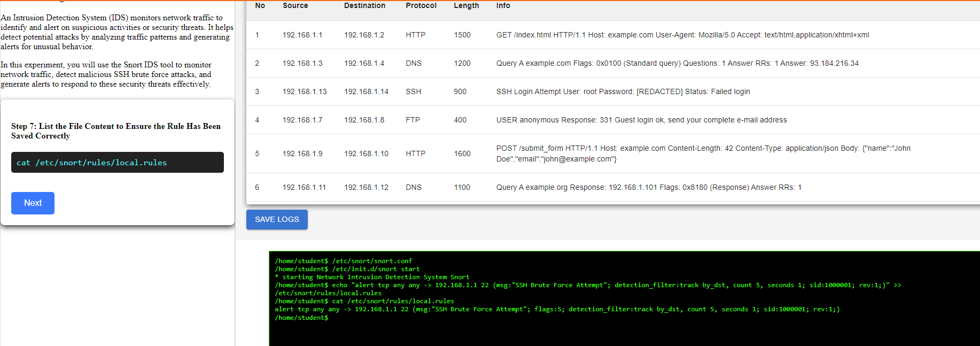Click the Length column header

(x=466, y=6)
